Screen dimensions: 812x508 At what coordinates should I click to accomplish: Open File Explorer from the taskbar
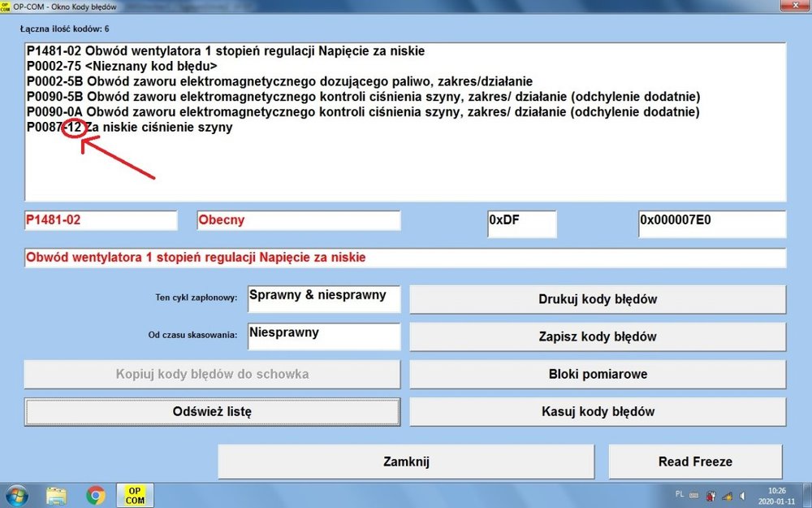(56, 494)
